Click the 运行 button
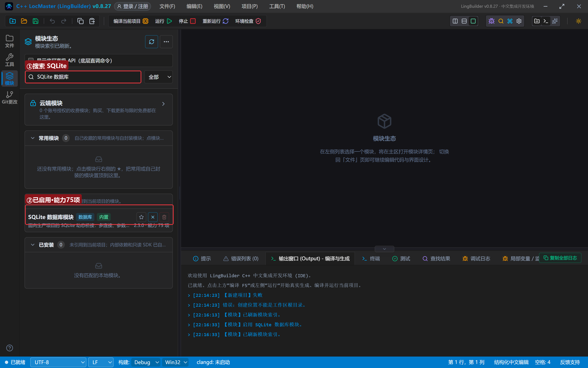This screenshot has height=368, width=588. pyautogui.click(x=164, y=21)
